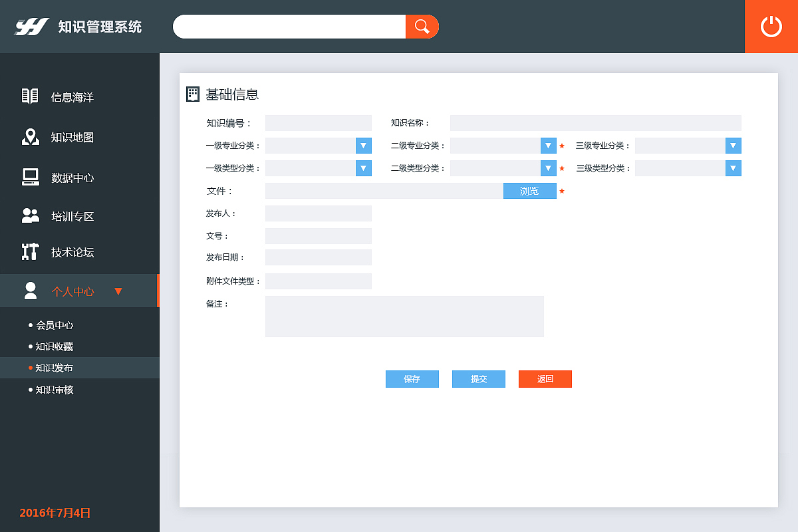Click the 基础信息 form header icon

coord(192,94)
